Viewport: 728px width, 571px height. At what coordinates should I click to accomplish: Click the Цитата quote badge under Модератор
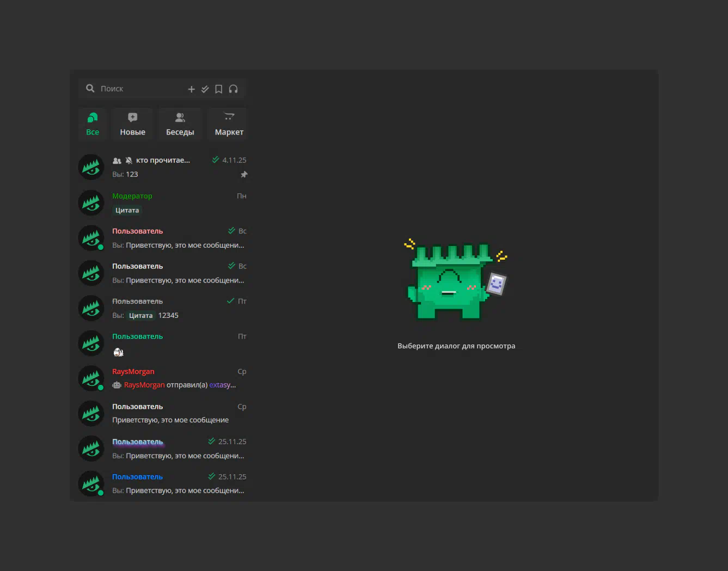point(127,211)
